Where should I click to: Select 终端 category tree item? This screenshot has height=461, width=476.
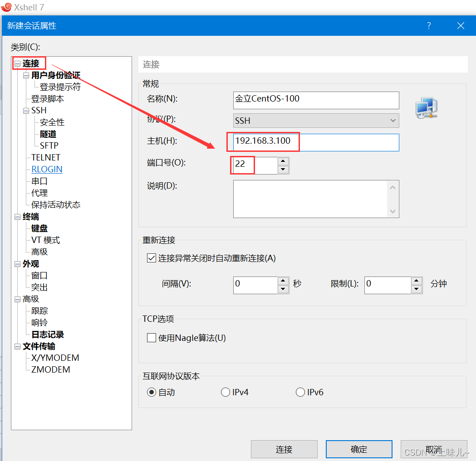click(31, 217)
